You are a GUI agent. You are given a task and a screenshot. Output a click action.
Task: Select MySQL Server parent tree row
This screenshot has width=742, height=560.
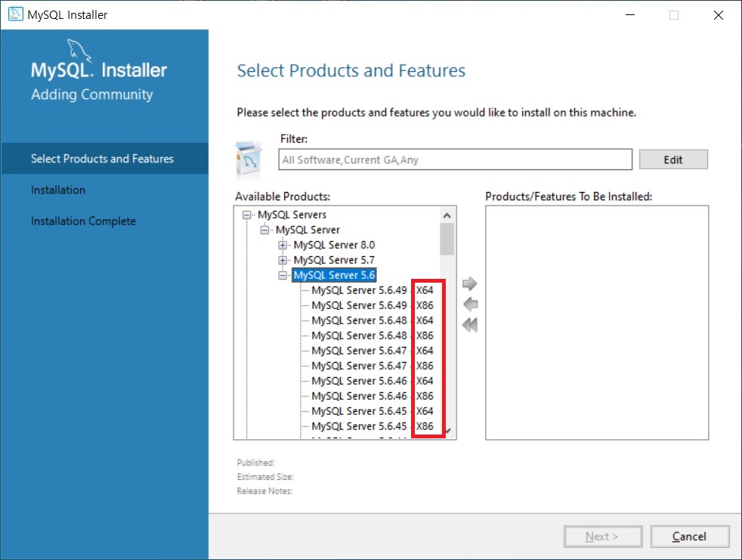pos(308,230)
